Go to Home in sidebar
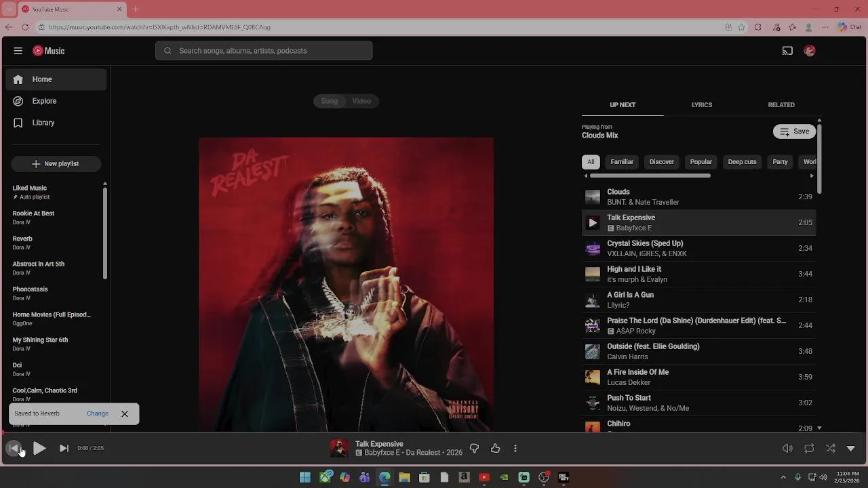The image size is (868, 488). pyautogui.click(x=56, y=79)
